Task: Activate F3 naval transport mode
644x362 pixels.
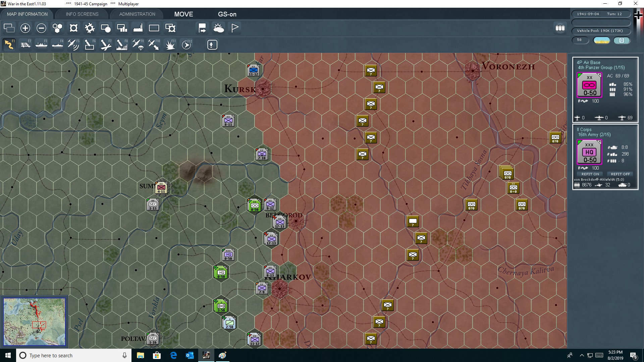Action: [x=42, y=45]
